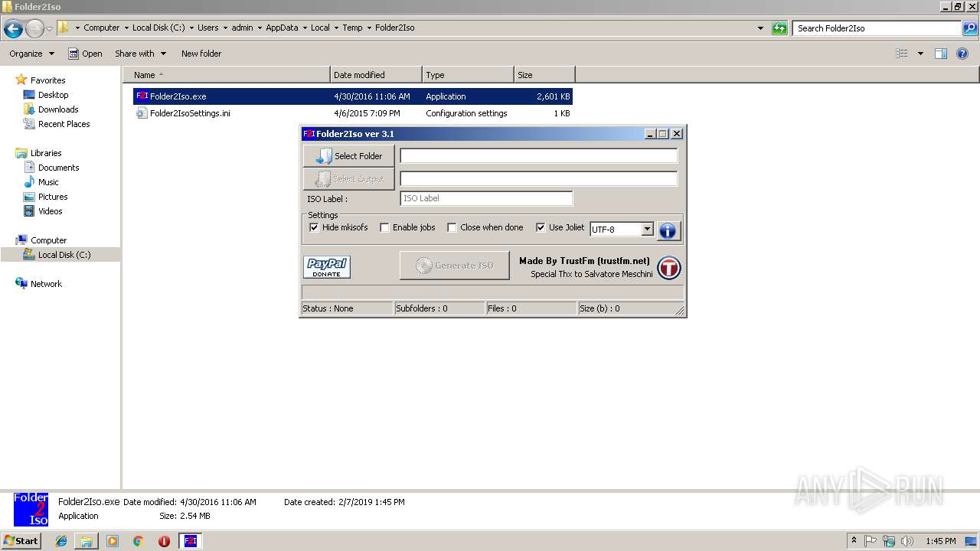
Task: Switch to Folder2Iso taskbar icon
Action: 191,541
